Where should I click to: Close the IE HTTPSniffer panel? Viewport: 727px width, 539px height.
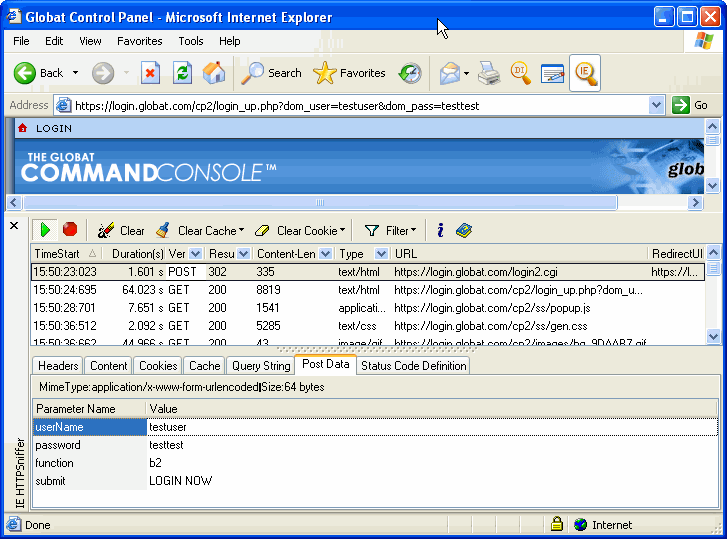tap(14, 226)
